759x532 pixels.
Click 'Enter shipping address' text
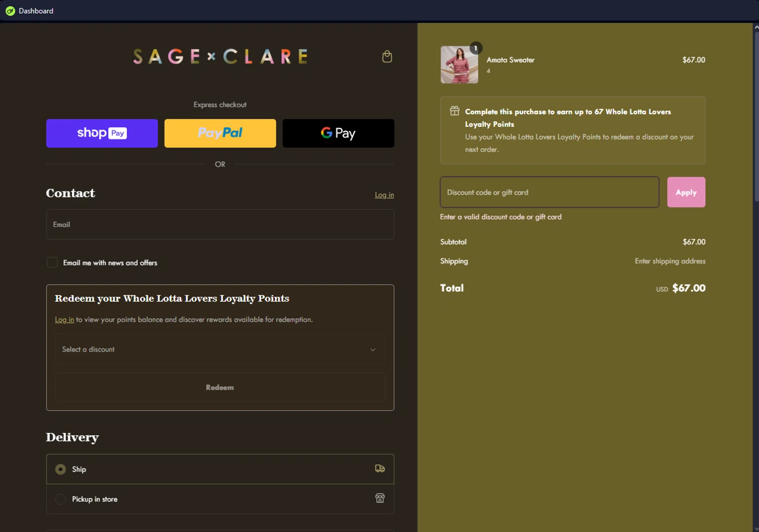pos(670,261)
